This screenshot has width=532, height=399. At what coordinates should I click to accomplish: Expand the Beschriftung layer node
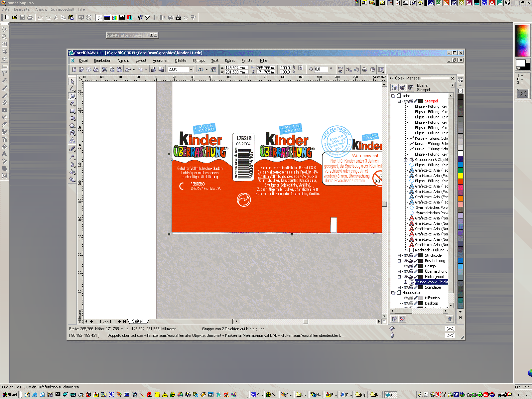point(399,261)
